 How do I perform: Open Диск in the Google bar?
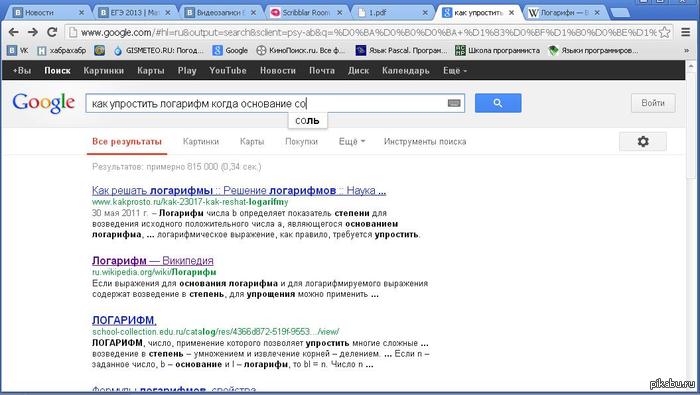[x=358, y=71]
